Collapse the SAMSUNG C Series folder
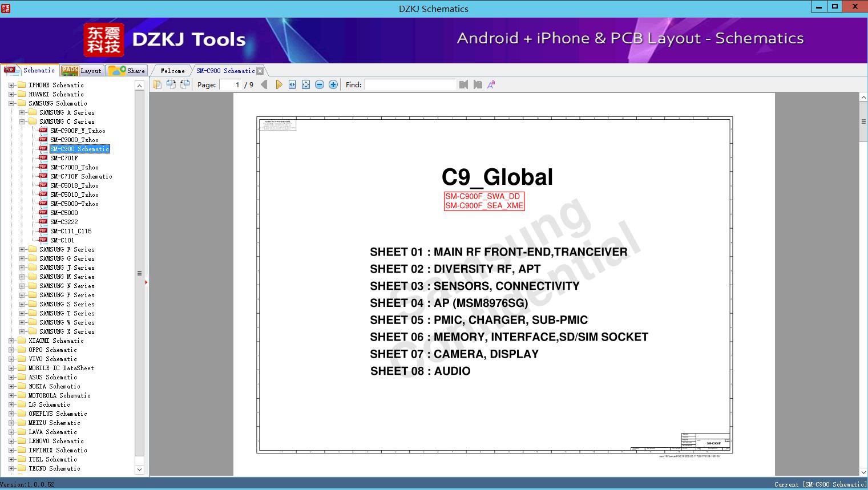Image resolution: width=868 pixels, height=490 pixels. tap(22, 122)
